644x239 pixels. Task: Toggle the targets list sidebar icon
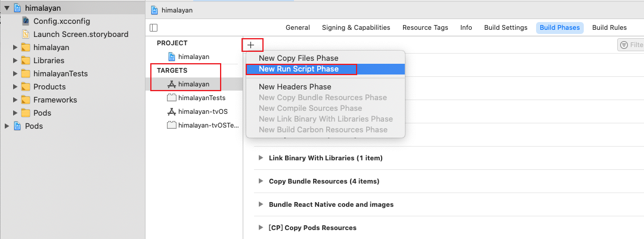click(154, 27)
